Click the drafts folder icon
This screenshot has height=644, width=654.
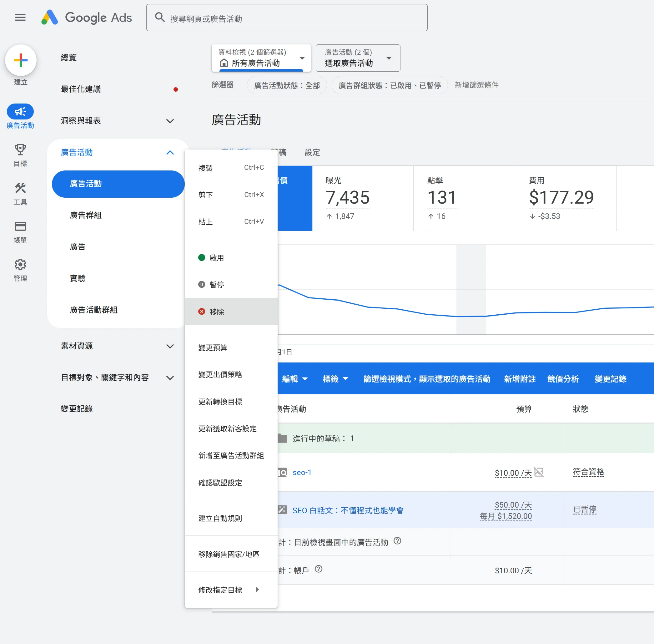tap(282, 439)
